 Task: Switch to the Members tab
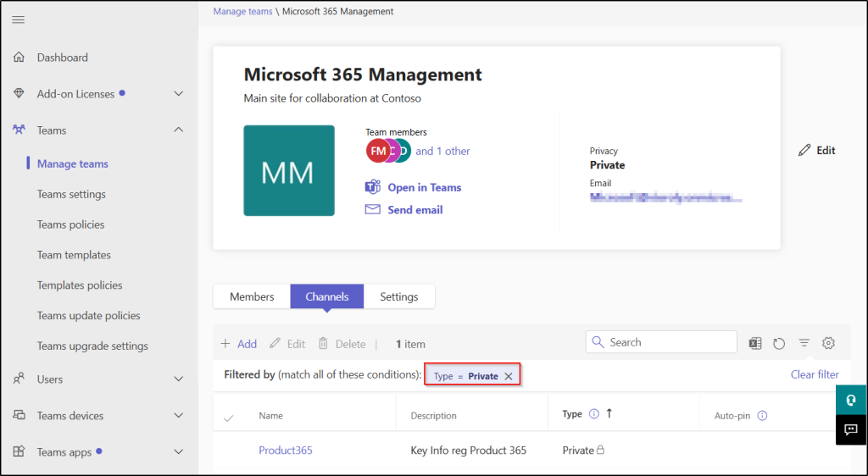click(252, 297)
